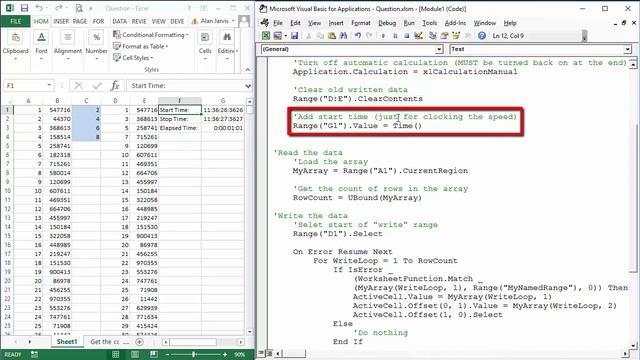
Task: Toggle Full Module View button at code window bottom
Action: tap(269, 353)
